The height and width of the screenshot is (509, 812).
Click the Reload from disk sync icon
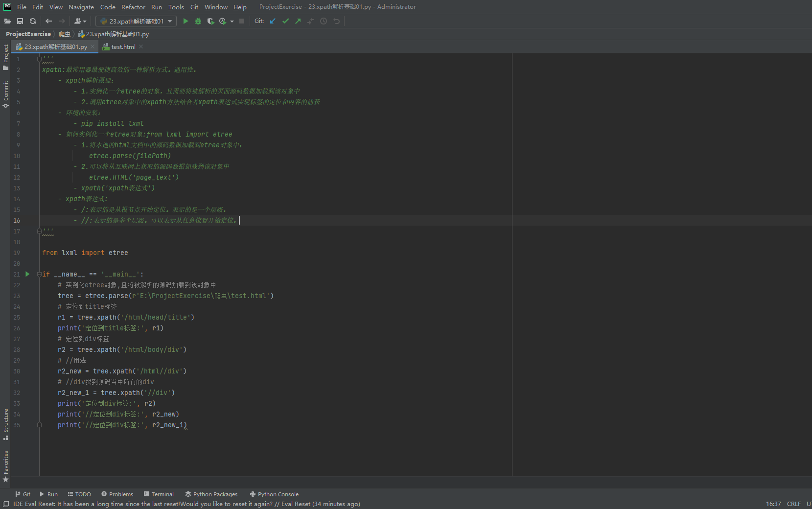click(x=33, y=21)
